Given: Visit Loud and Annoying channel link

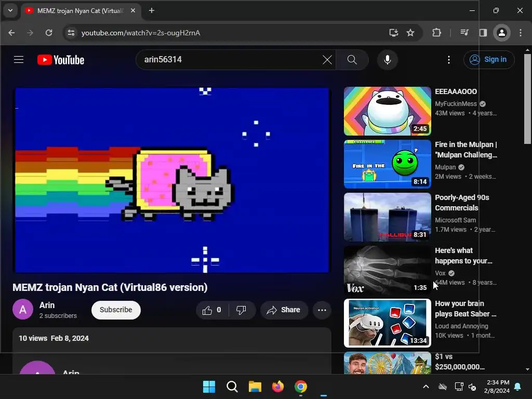Looking at the screenshot, I should [461, 326].
